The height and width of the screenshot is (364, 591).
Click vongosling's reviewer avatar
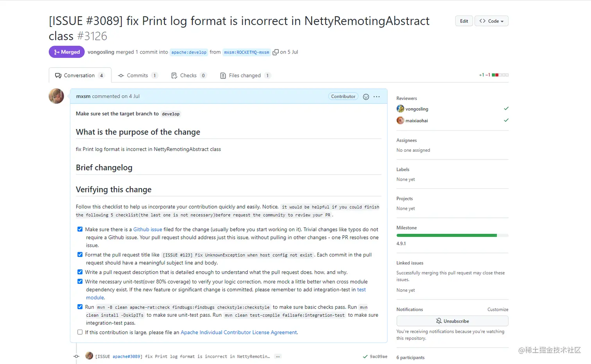coord(400,109)
